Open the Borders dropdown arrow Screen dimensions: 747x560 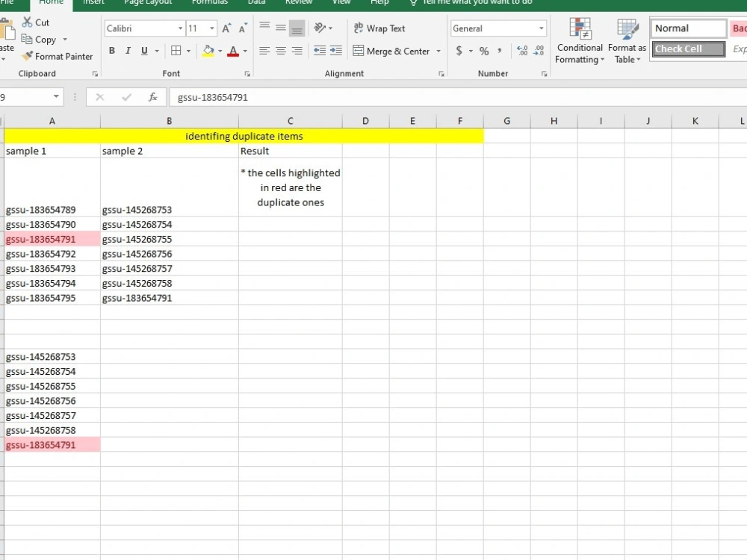coord(189,51)
